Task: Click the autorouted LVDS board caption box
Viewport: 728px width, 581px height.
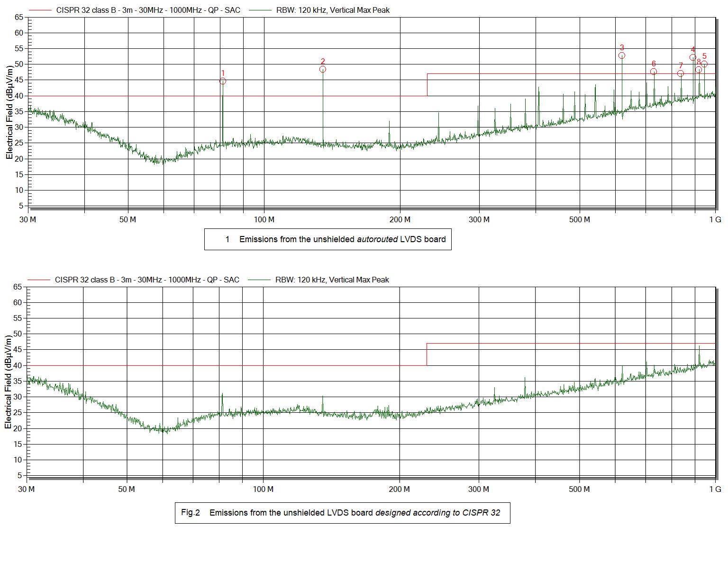Action: (x=328, y=239)
